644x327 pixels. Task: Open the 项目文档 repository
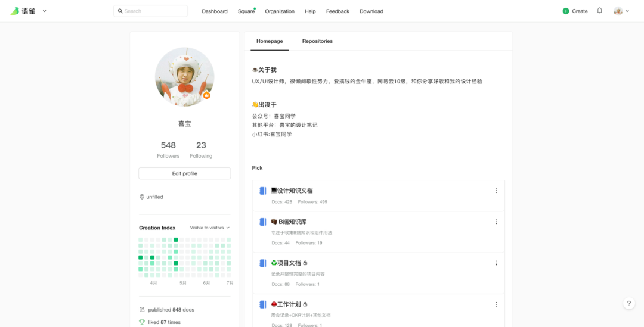click(x=286, y=263)
